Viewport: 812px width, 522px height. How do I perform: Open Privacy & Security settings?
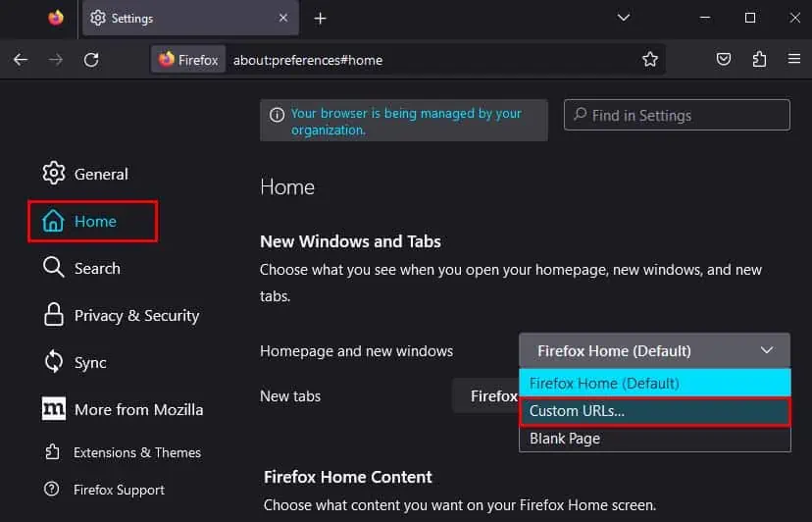coord(122,315)
